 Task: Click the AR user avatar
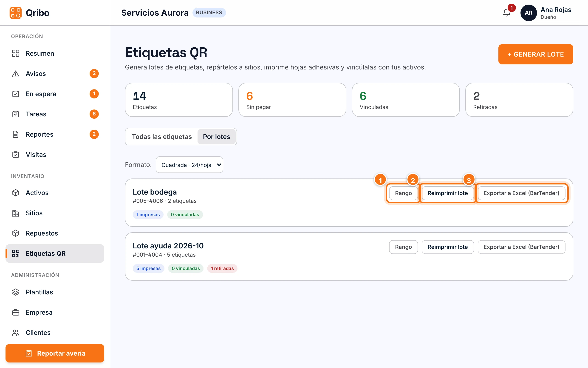[x=529, y=13]
